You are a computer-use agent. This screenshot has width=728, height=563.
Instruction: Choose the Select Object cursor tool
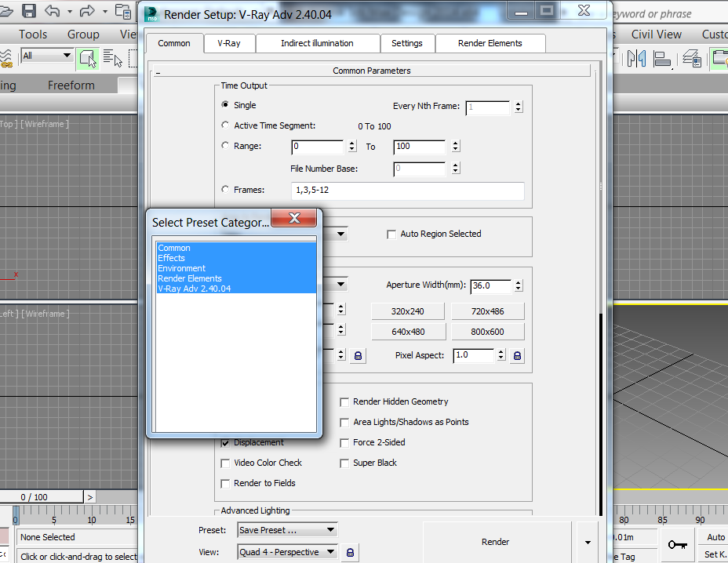click(88, 59)
